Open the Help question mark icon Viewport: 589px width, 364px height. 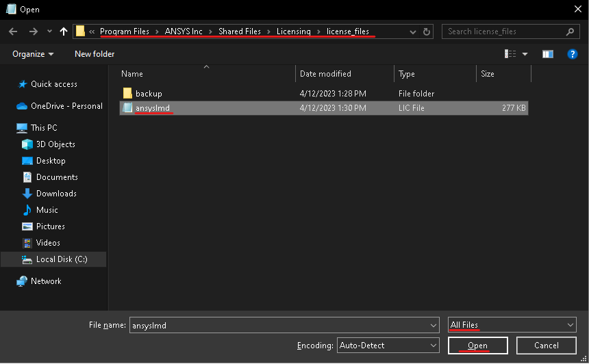[x=573, y=54]
